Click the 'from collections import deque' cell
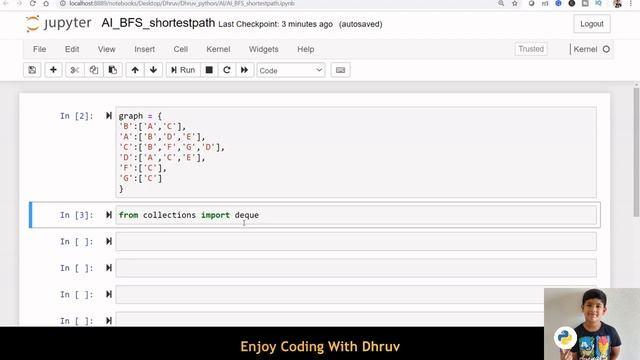Image resolution: width=640 pixels, height=360 pixels. [356, 215]
